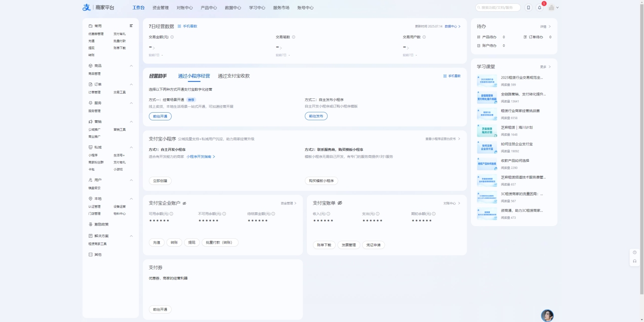Show hidden 支付宝账单 amounts via eye icon
Viewport: 644px width, 322px height.
click(x=340, y=203)
